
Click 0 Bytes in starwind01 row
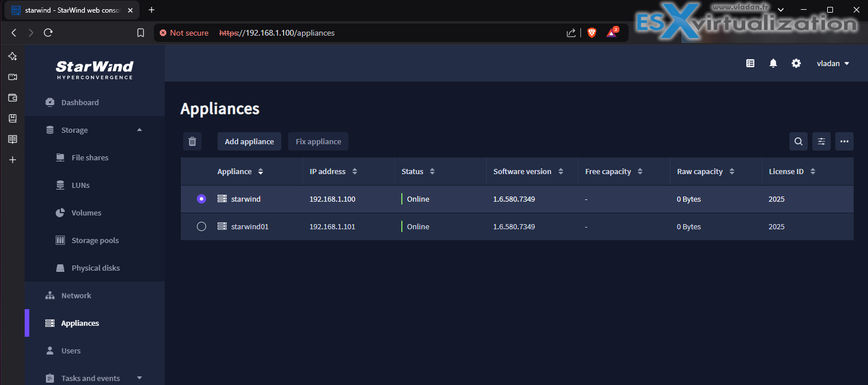(689, 226)
